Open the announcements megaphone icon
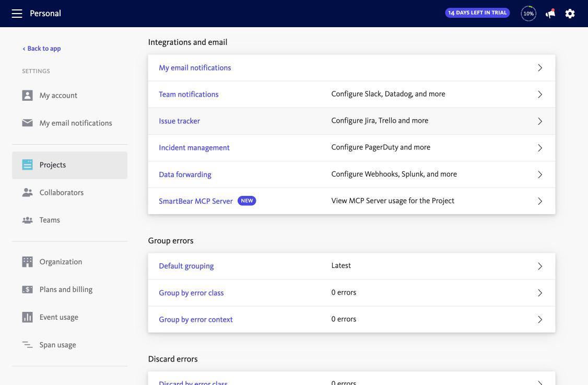 coord(550,14)
